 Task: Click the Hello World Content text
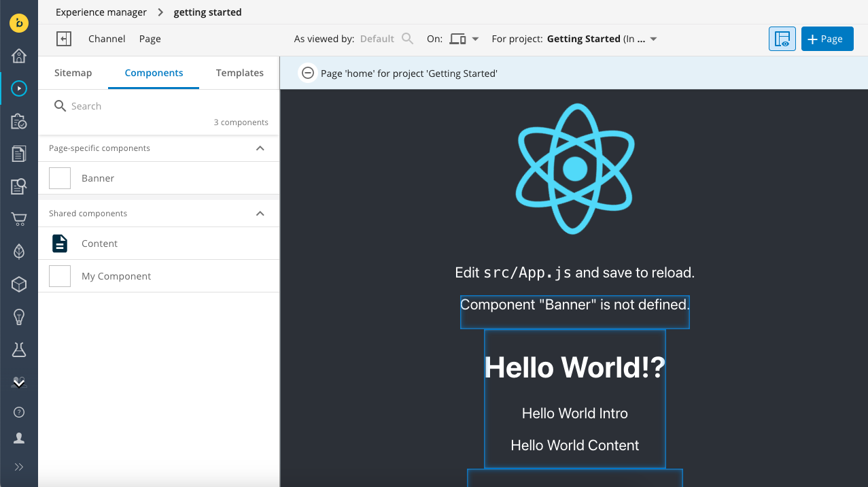(575, 446)
